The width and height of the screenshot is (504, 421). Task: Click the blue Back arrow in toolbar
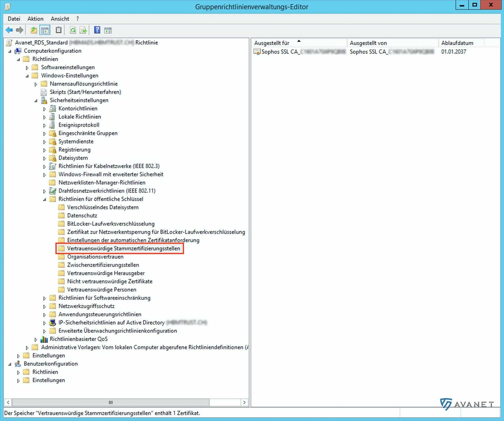pyautogui.click(x=9, y=30)
